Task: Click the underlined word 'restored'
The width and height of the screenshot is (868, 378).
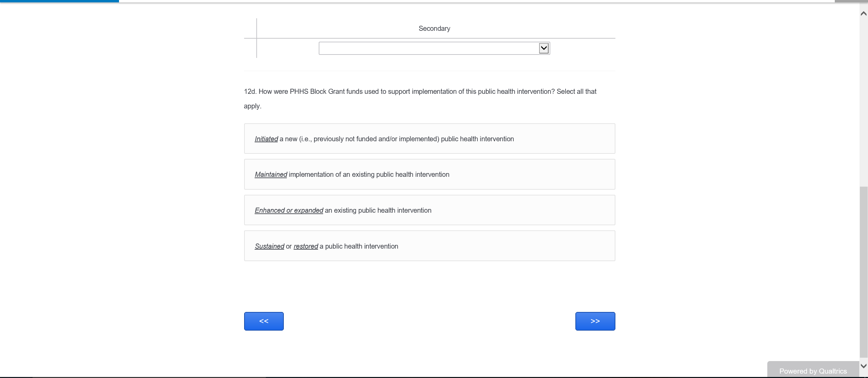Action: click(305, 246)
